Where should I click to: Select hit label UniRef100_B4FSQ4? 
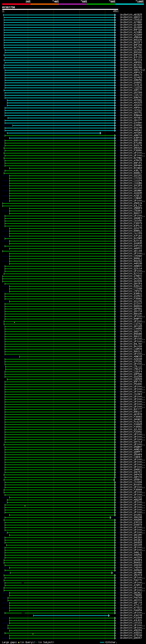point(131,30)
